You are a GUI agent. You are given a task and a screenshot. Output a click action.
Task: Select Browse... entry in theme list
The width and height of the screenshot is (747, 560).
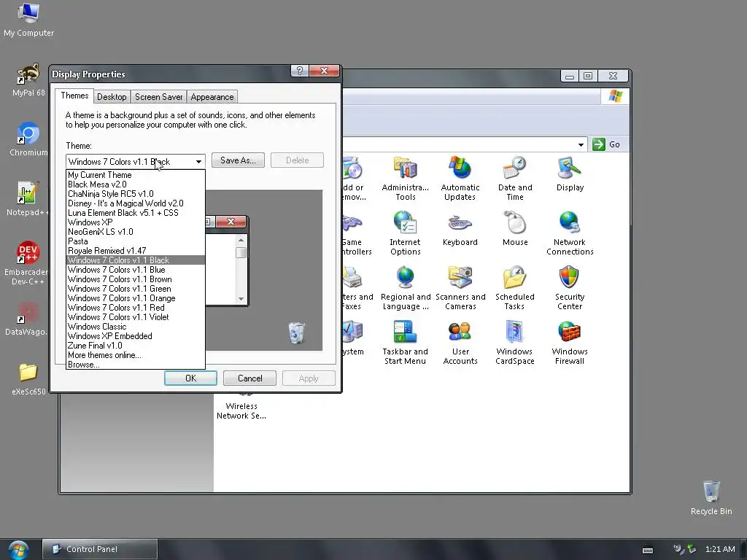click(135, 365)
